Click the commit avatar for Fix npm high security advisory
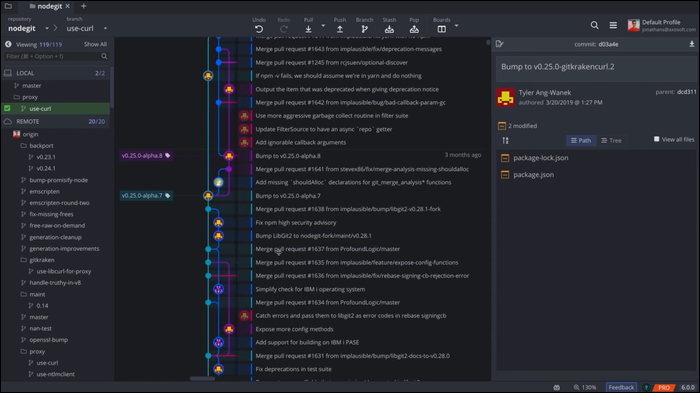The height and width of the screenshot is (393, 700). coord(218,222)
